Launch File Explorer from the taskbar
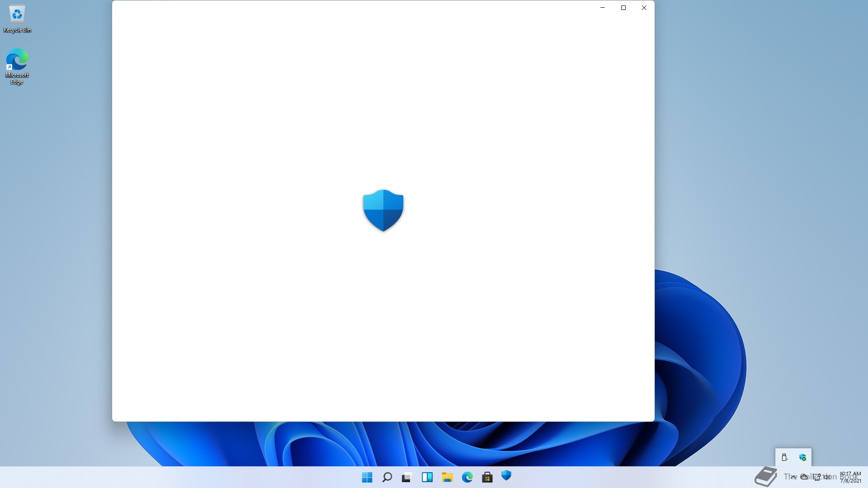This screenshot has width=868, height=488. 447,477
